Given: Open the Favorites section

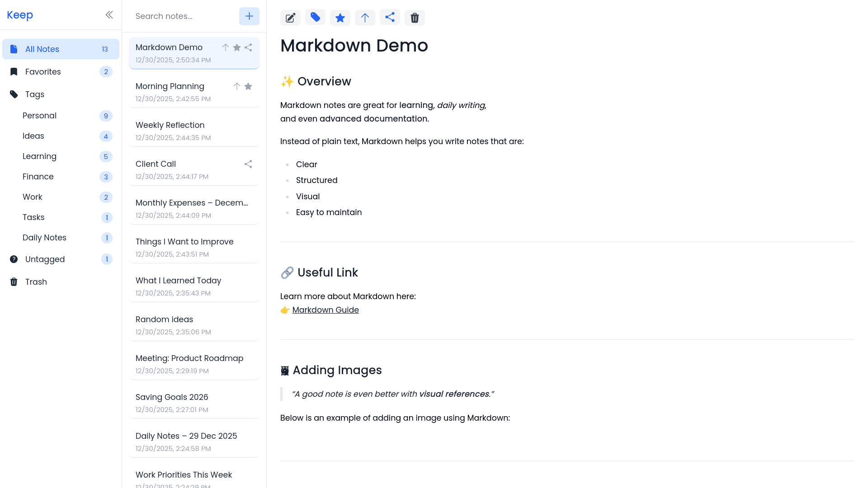Looking at the screenshot, I should tap(43, 72).
